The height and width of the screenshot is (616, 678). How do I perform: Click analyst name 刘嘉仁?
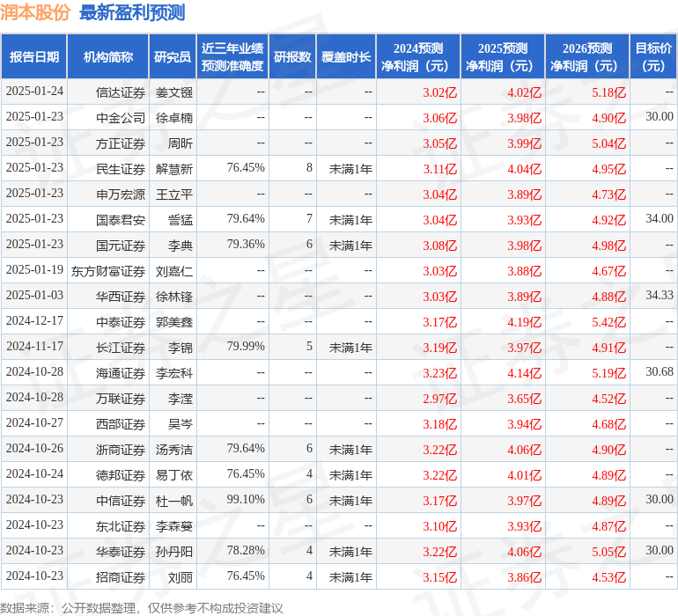tap(174, 271)
